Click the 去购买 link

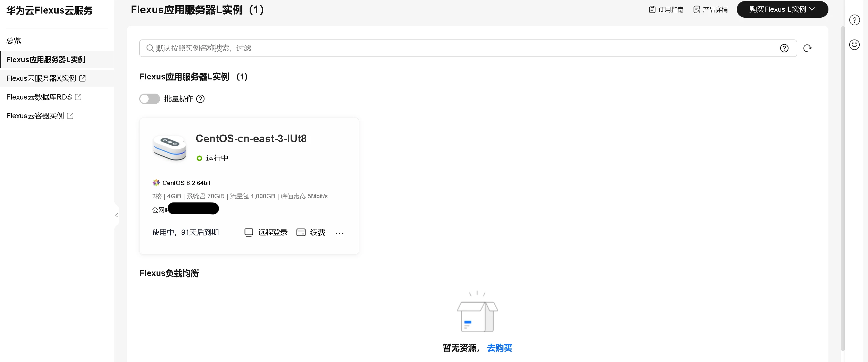[499, 348]
